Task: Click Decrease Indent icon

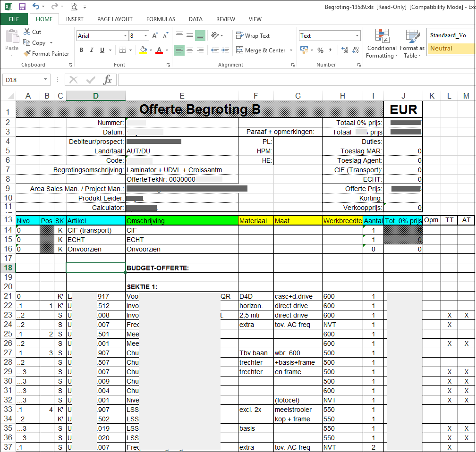Action: tap(215, 50)
